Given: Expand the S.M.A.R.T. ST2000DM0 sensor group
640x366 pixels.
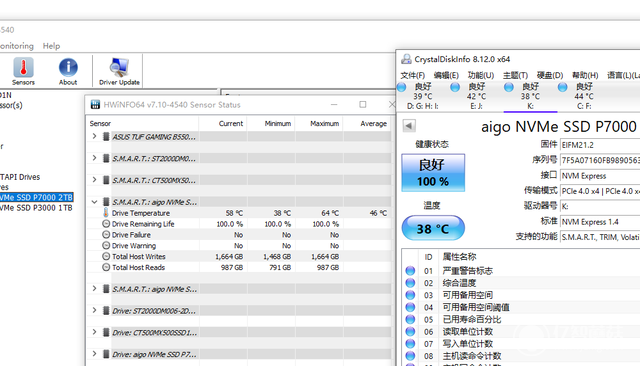Looking at the screenshot, I should click(x=94, y=158).
